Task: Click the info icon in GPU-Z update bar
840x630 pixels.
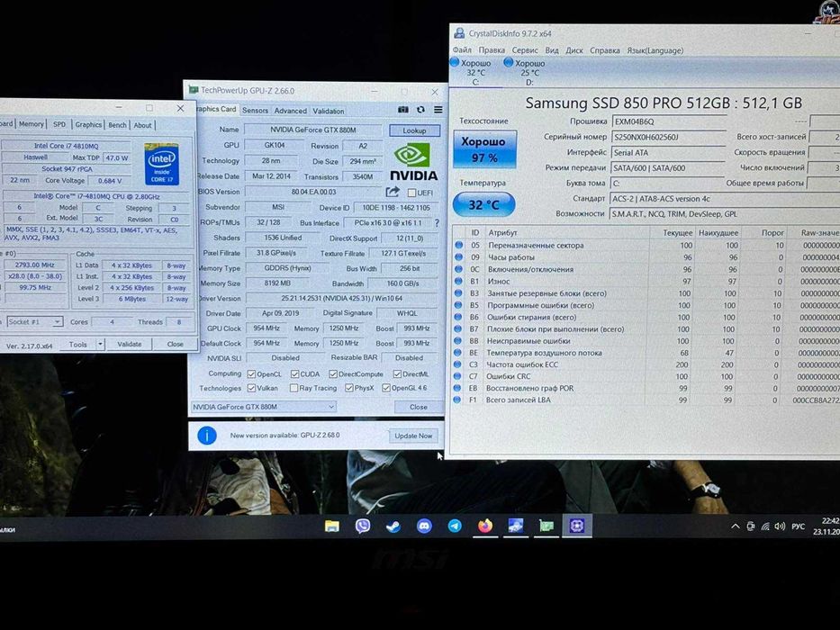Action: tap(207, 436)
